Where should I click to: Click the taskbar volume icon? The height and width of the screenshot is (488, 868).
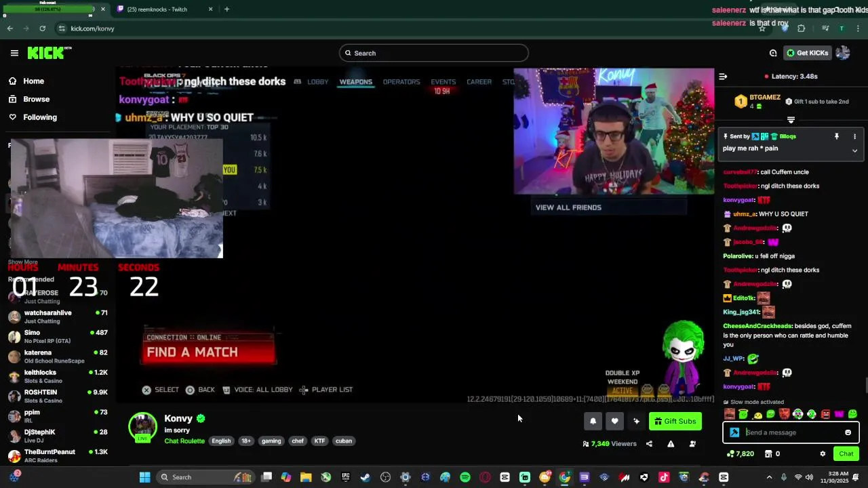click(810, 477)
